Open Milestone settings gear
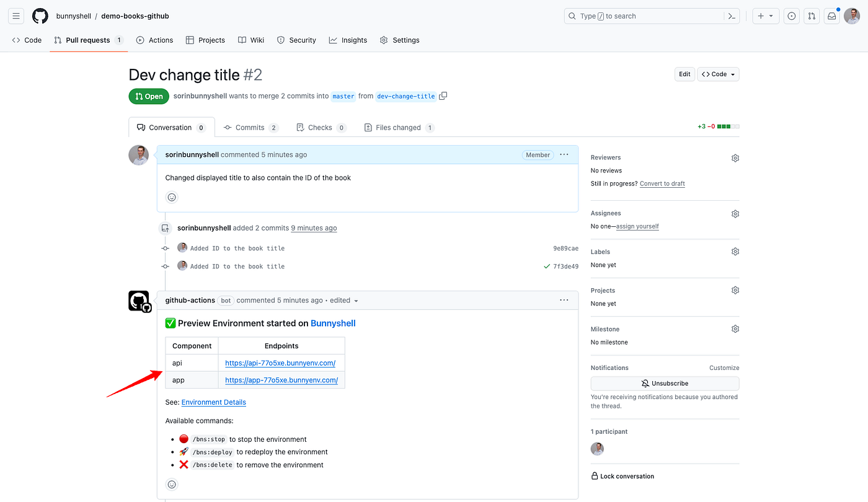 pos(735,329)
